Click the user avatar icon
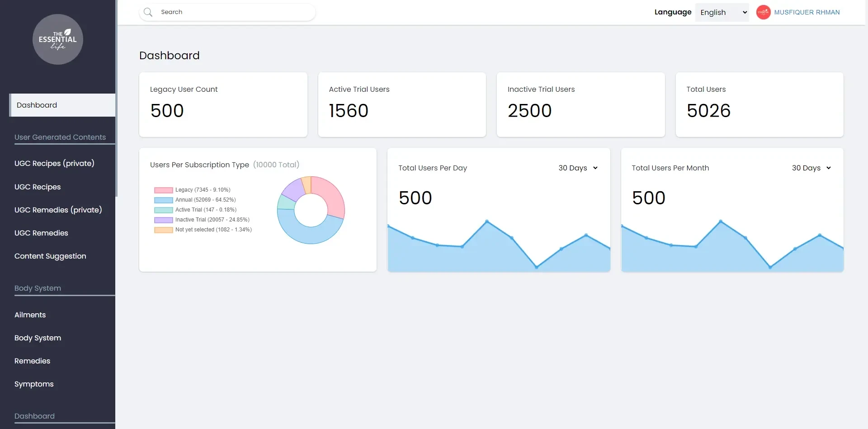Screen dimensions: 868x429 coord(763,12)
